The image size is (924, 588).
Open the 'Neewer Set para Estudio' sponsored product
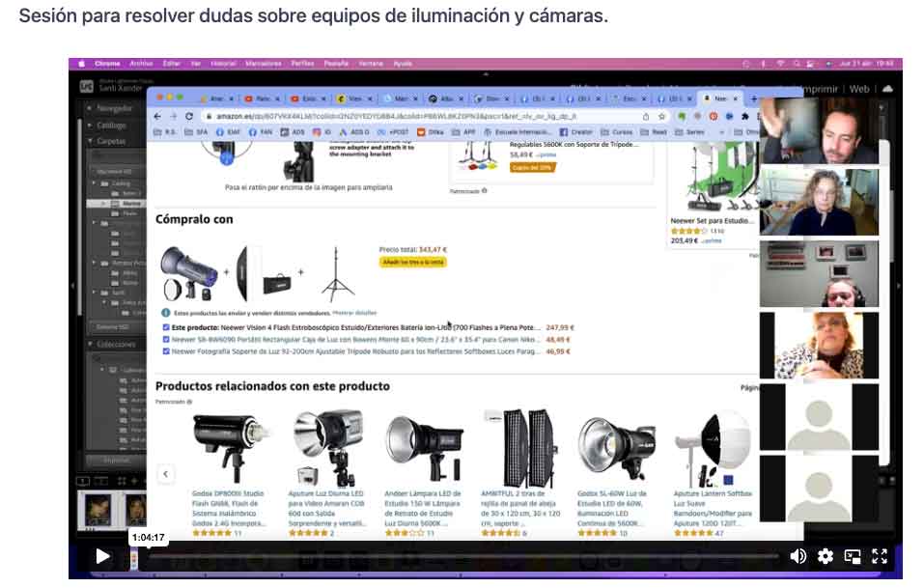click(713, 220)
